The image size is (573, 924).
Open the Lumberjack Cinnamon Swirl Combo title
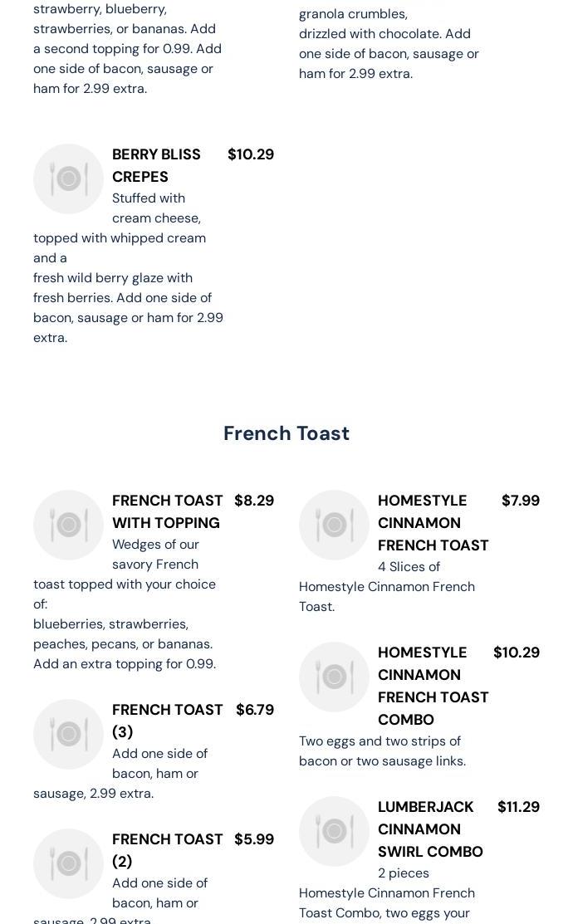(429, 829)
